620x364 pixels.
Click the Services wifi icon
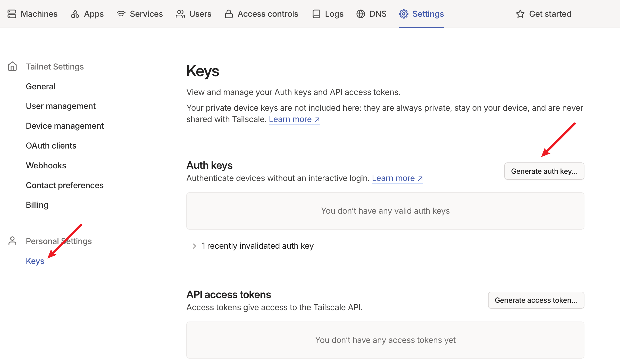point(121,14)
